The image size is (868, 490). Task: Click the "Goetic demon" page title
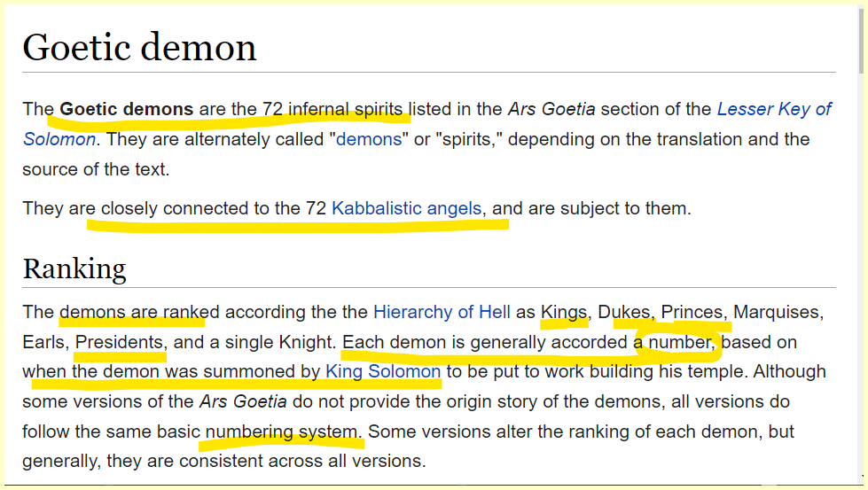click(139, 47)
